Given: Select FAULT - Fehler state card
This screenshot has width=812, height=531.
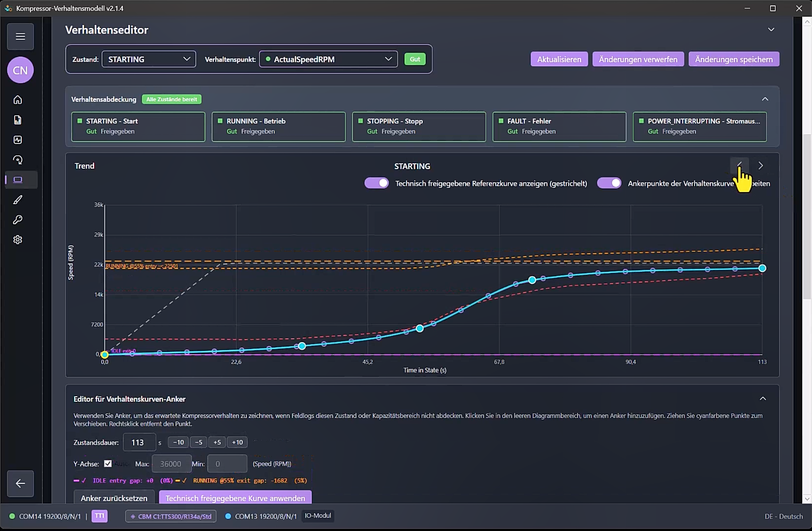Looking at the screenshot, I should [559, 127].
